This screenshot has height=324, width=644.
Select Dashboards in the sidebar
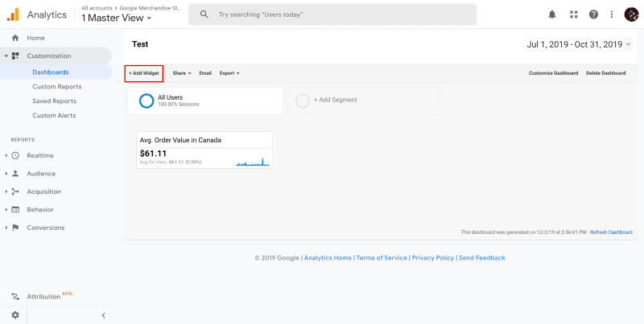pos(51,72)
